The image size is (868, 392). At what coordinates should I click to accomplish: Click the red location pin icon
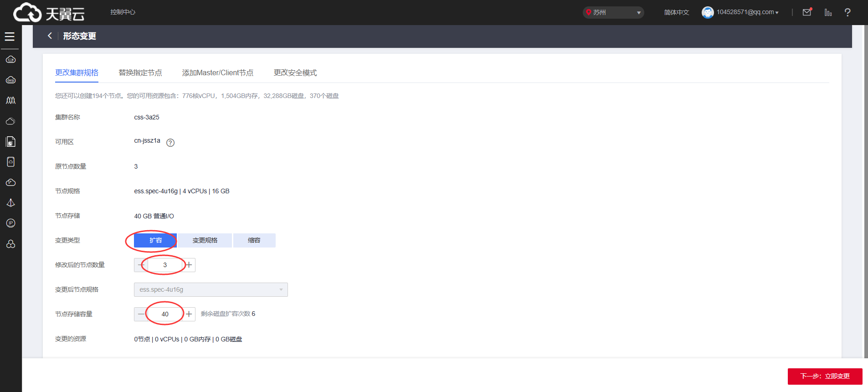coord(589,12)
